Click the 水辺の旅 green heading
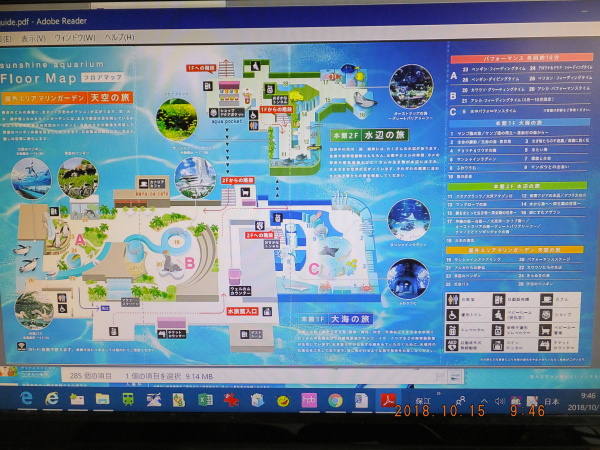The width and height of the screenshot is (600, 450). [x=384, y=135]
